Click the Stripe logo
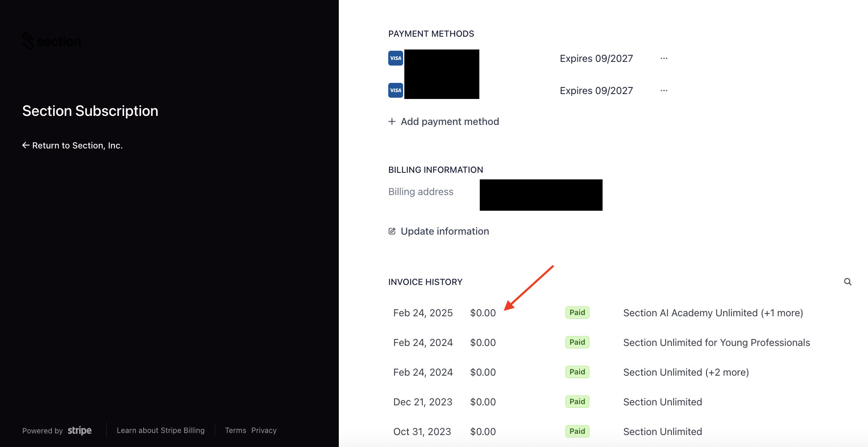Viewport: 868px width, 447px height. [x=80, y=431]
